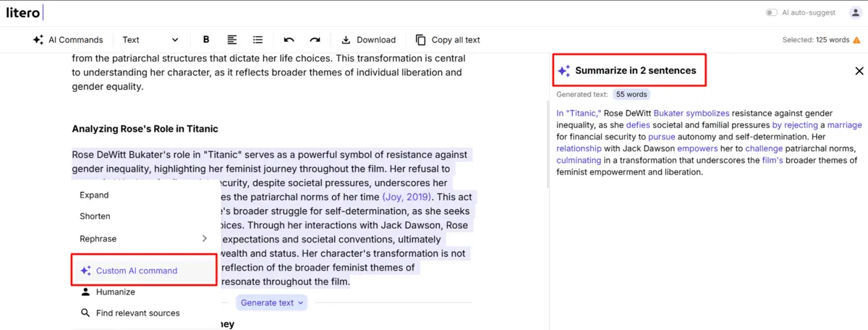Screen dimensions: 868x330
Task: Download the document
Action: tap(368, 40)
